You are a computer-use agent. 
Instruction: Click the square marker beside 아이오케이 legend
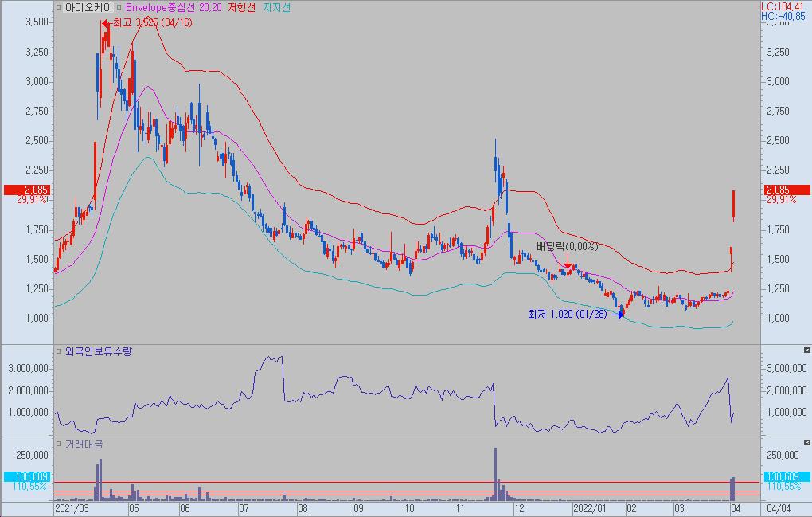tap(59, 8)
